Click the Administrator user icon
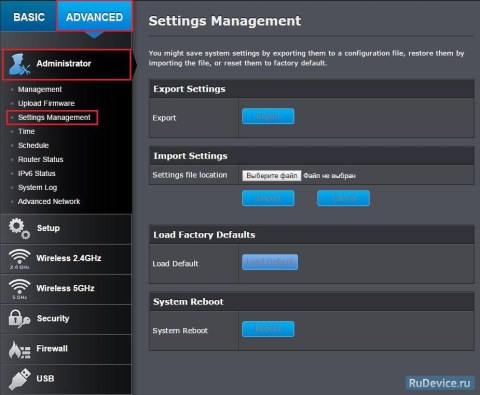This screenshot has width=480, height=395. (x=19, y=64)
